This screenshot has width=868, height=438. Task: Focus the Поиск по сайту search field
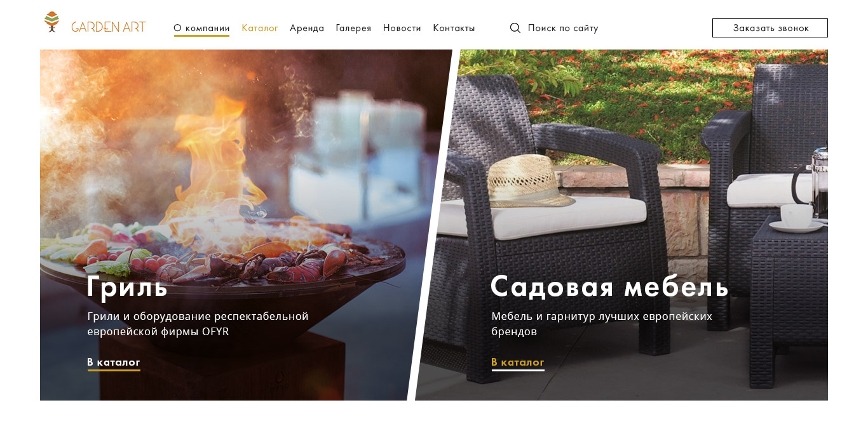tap(563, 28)
